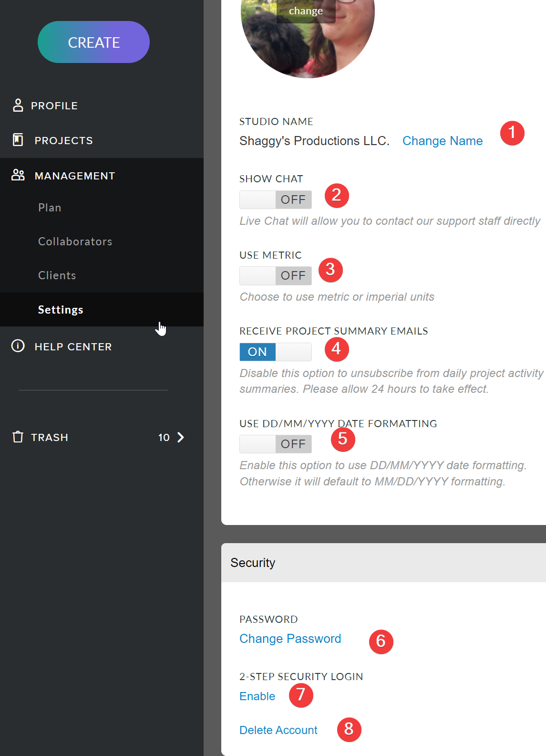Open the Plan submenu

50,208
